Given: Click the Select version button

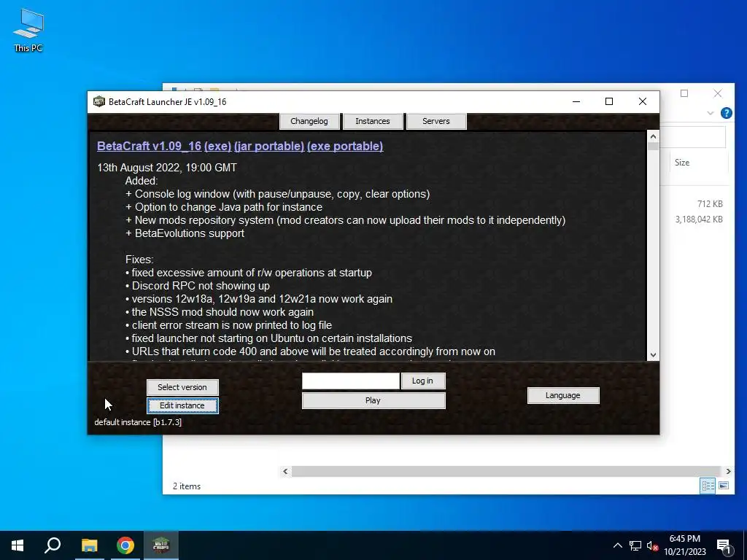Looking at the screenshot, I should pos(182,387).
